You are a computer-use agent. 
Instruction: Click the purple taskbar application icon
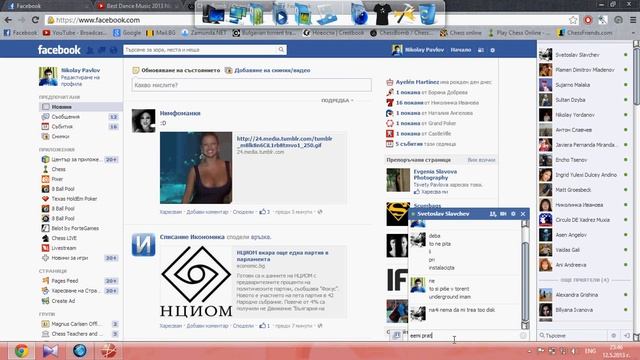tap(50, 351)
